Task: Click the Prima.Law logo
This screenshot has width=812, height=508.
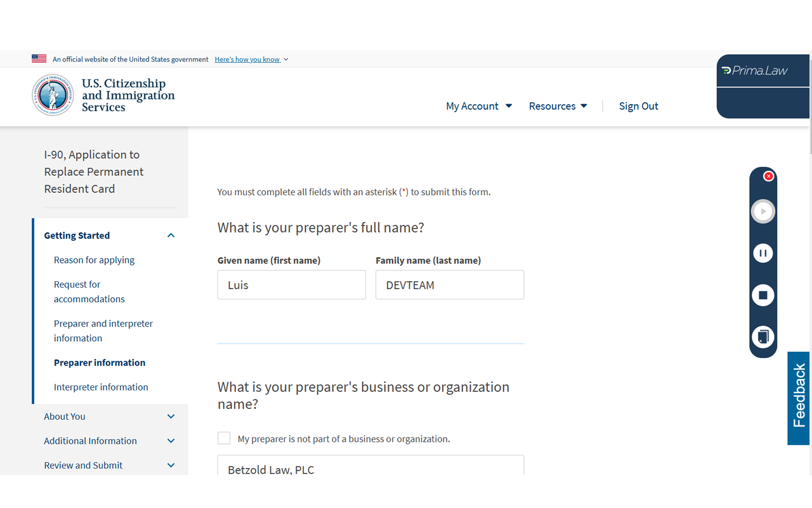Action: click(755, 70)
